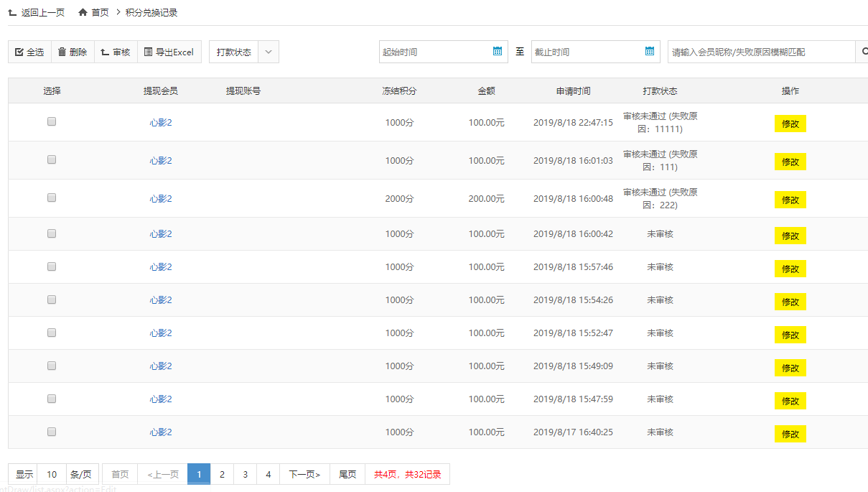
Task: Click the member nickname search input
Action: (x=761, y=52)
